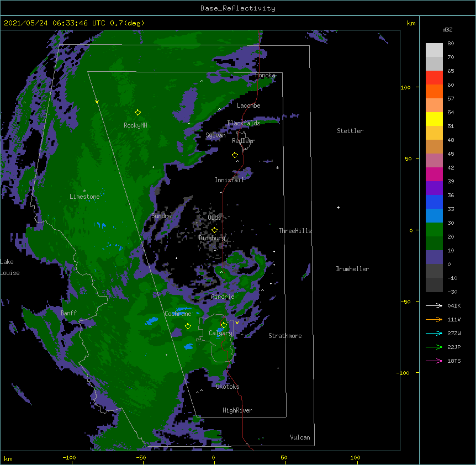Viewport: 476px width, 465px height.
Task: Select the yellow diamond marker below Cochrane
Action: [188, 326]
